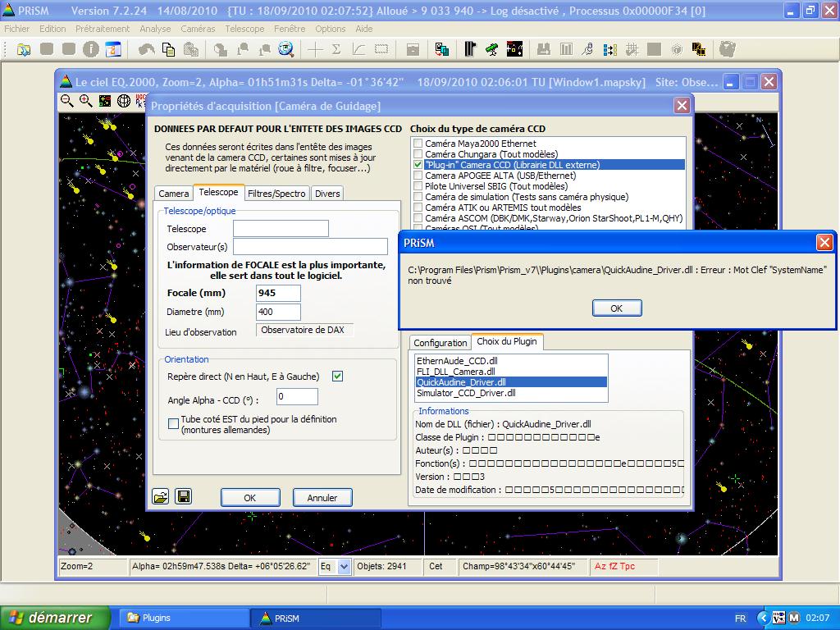The height and width of the screenshot is (630, 840).
Task: Click the zoom out magnifier icon
Action: coord(67,101)
